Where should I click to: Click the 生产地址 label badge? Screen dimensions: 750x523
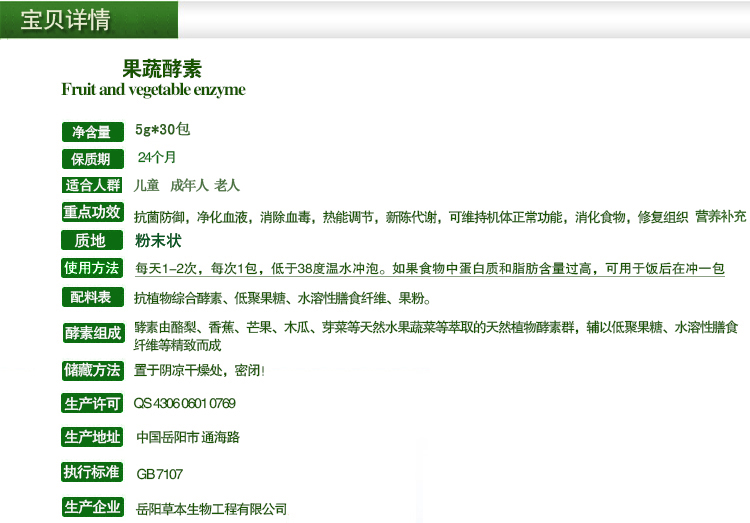(92, 437)
